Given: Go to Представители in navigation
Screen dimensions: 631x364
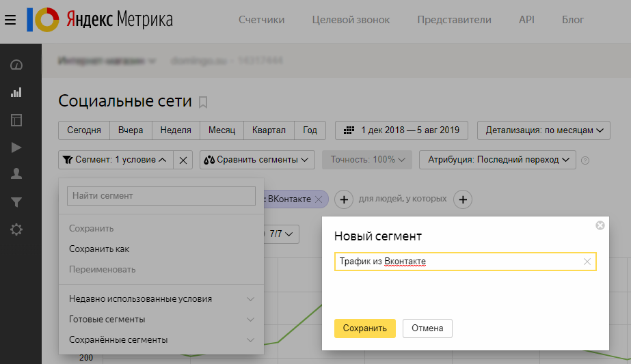Looking at the screenshot, I should point(455,20).
